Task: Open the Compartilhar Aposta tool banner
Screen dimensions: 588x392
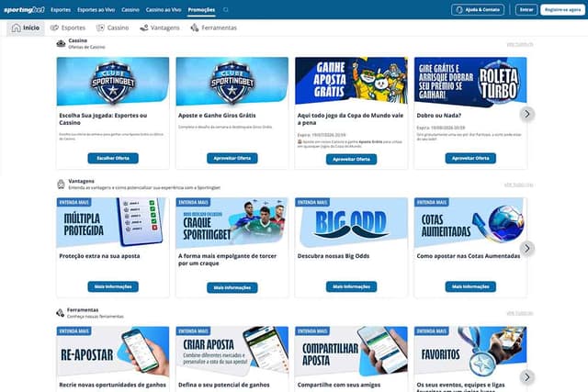Action: click(x=351, y=352)
